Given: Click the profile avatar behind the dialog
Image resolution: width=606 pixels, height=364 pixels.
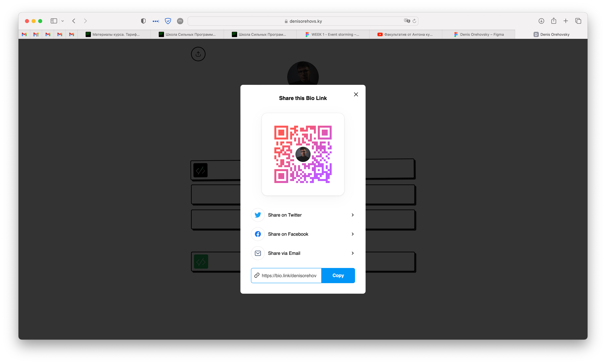Looking at the screenshot, I should pos(303,73).
